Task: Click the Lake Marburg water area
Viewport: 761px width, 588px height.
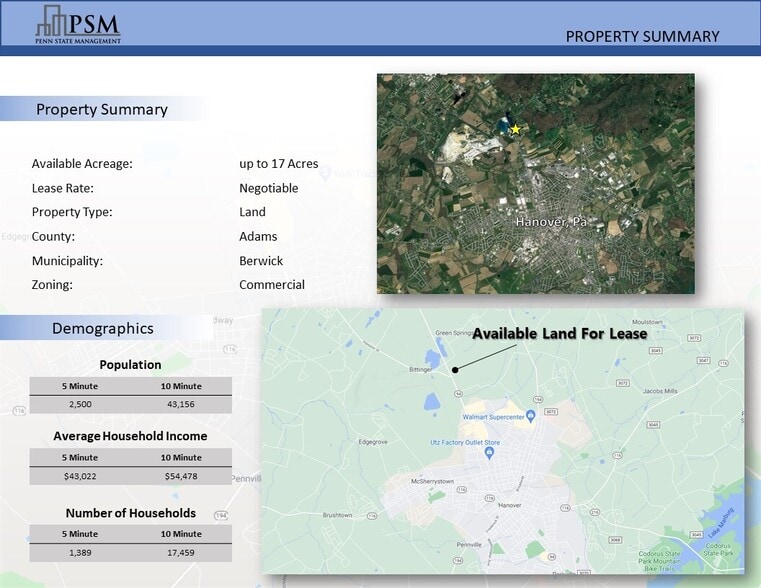Action: pyautogui.click(x=722, y=523)
